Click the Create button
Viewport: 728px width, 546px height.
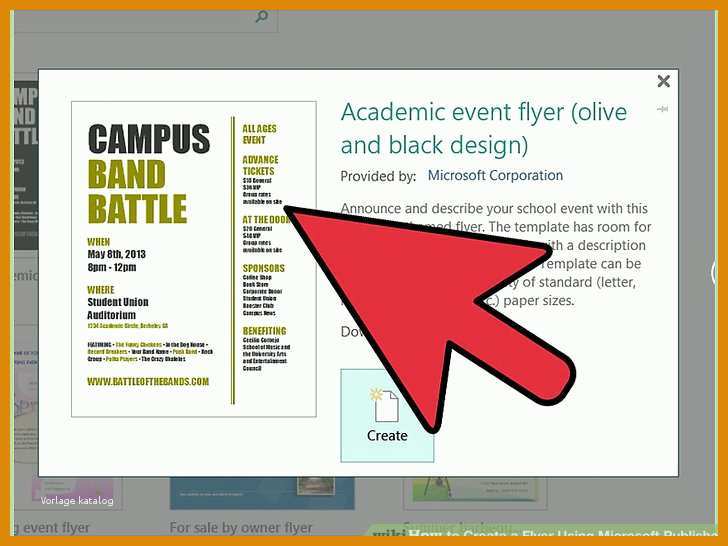[387, 416]
